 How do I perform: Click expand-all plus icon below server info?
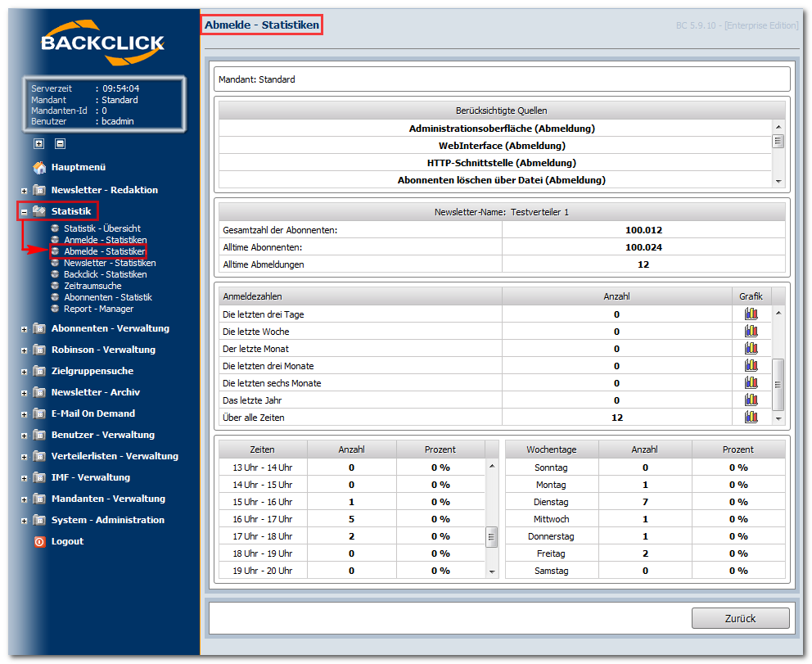tap(38, 143)
